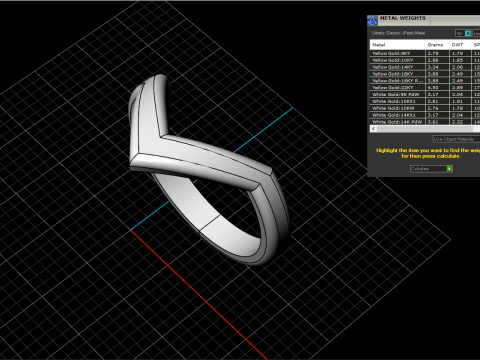Click the green arrow on Calculate
This screenshot has height=360, width=480.
pyautogui.click(x=449, y=169)
